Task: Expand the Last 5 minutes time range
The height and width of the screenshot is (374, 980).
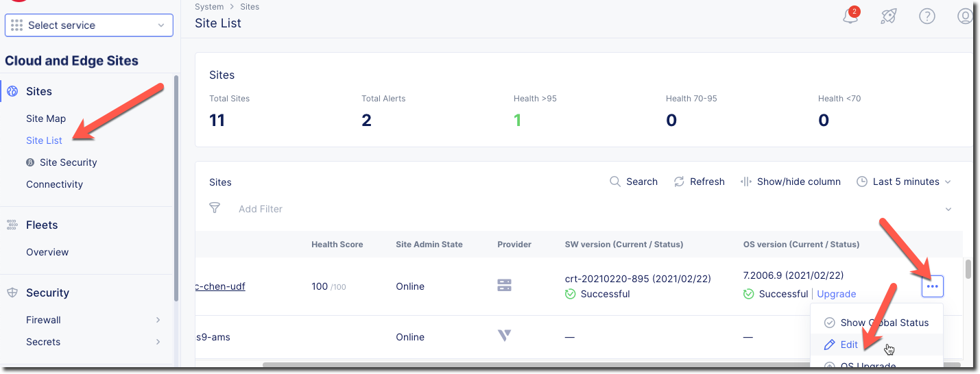Action: click(x=904, y=182)
